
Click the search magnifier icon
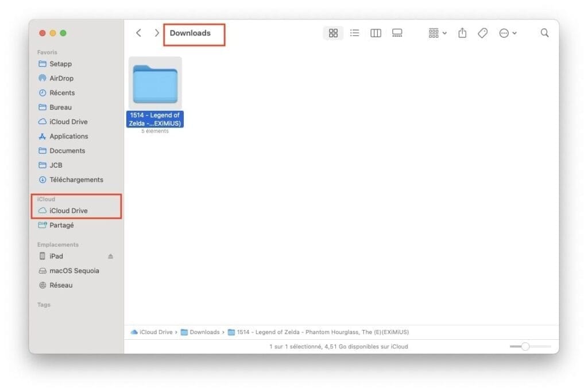544,33
